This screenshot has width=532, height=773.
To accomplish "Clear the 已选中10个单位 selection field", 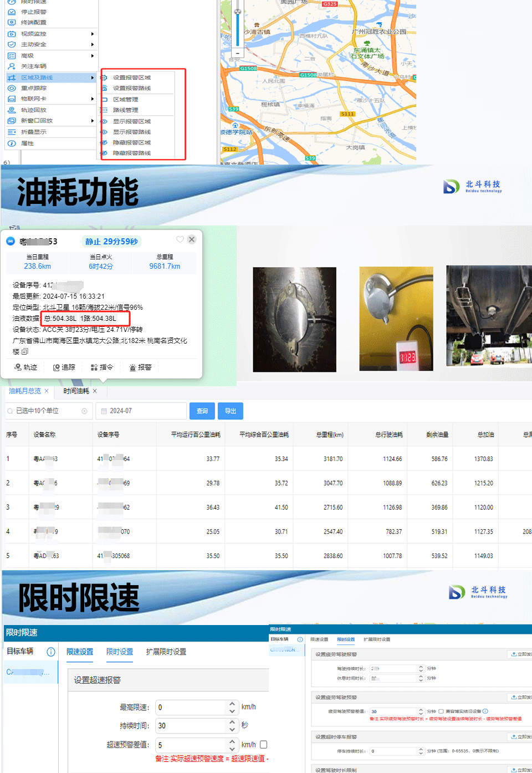I will pyautogui.click(x=84, y=411).
